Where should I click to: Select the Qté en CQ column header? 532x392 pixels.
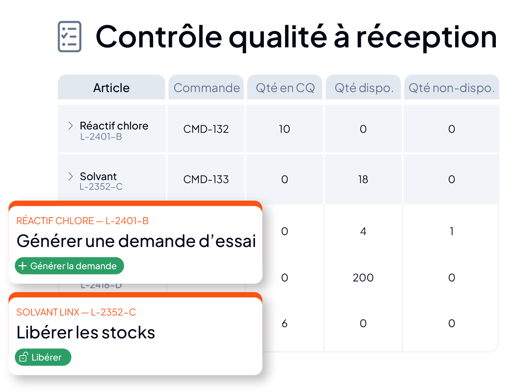click(x=285, y=87)
